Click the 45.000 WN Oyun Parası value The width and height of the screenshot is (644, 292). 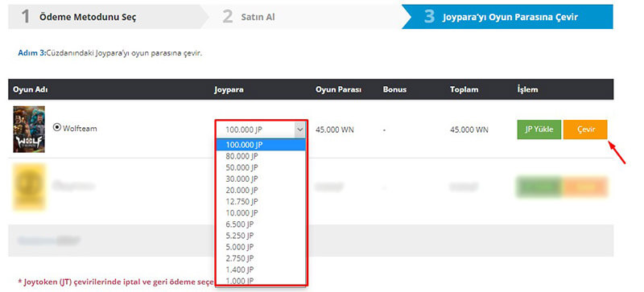(x=335, y=130)
